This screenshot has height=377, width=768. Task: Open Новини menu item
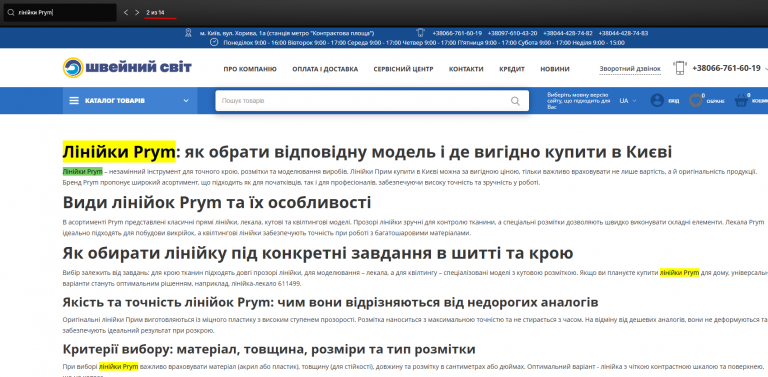click(x=555, y=69)
